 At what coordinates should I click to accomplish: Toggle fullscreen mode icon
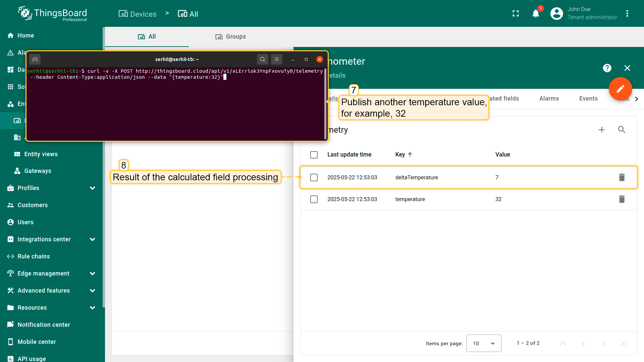click(x=516, y=14)
